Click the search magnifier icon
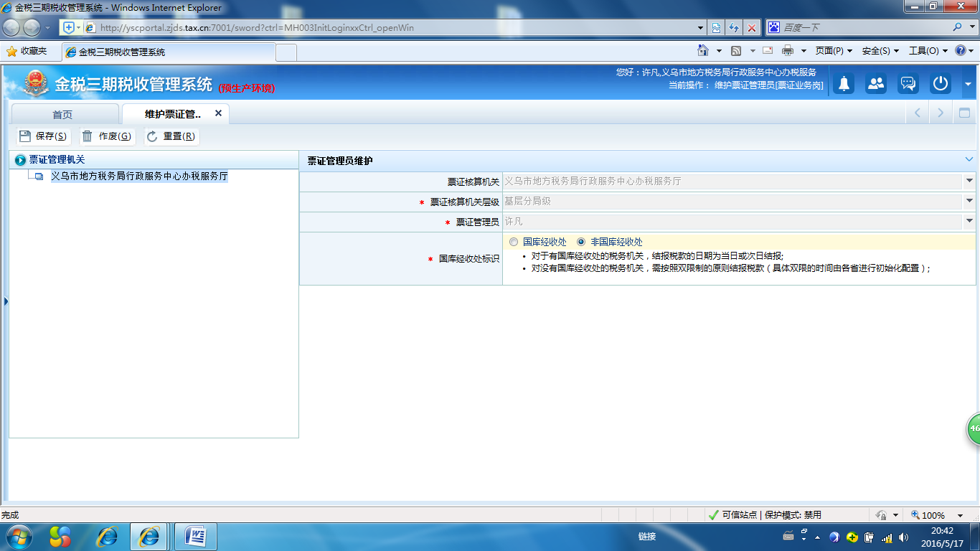Screen dimensions: 980x551 (958, 27)
